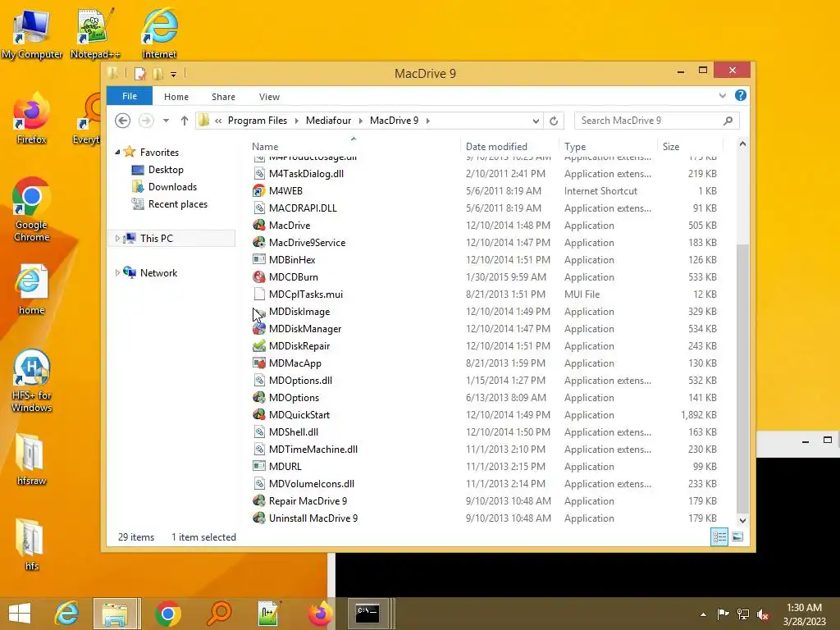
Task: Open HFS+ for Windows desktop shortcut
Action: [32, 381]
